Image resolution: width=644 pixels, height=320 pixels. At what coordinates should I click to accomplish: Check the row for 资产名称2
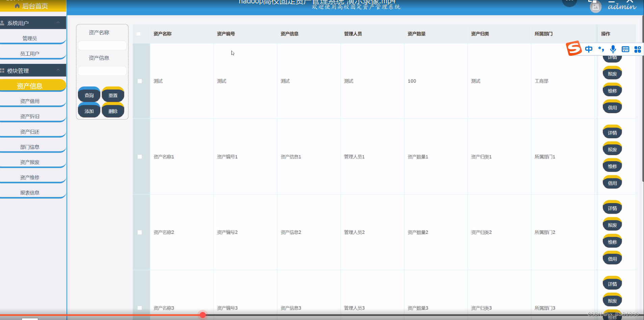point(139,232)
